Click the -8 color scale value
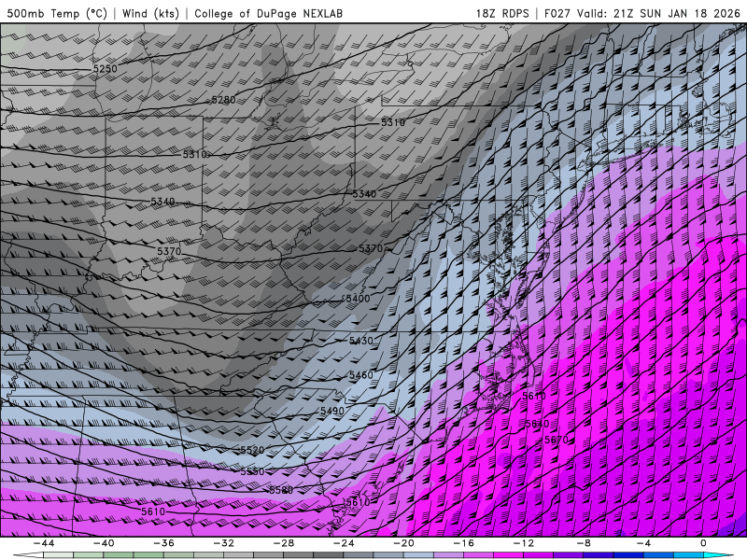Image resolution: width=747 pixels, height=560 pixels. coord(584,543)
